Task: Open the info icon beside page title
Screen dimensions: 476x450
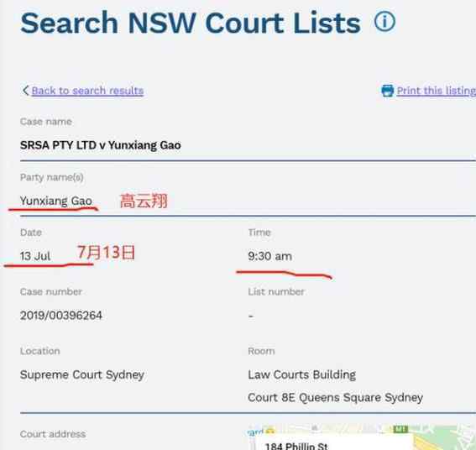Action: (x=384, y=22)
